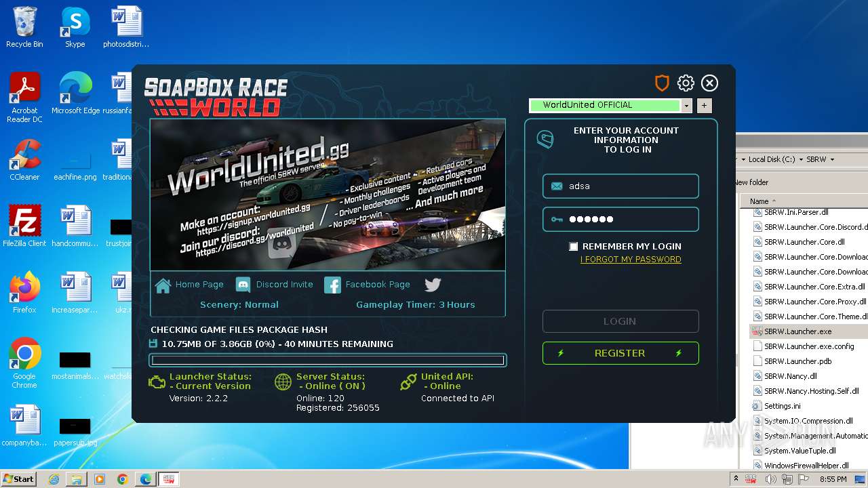Viewport: 868px width, 488px height.
Task: Click the United API plug icon
Action: [408, 382]
